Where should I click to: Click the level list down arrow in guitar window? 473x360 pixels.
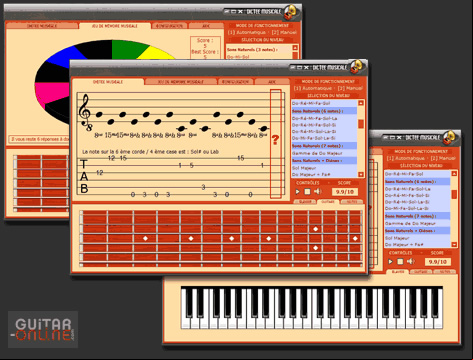(x=361, y=174)
